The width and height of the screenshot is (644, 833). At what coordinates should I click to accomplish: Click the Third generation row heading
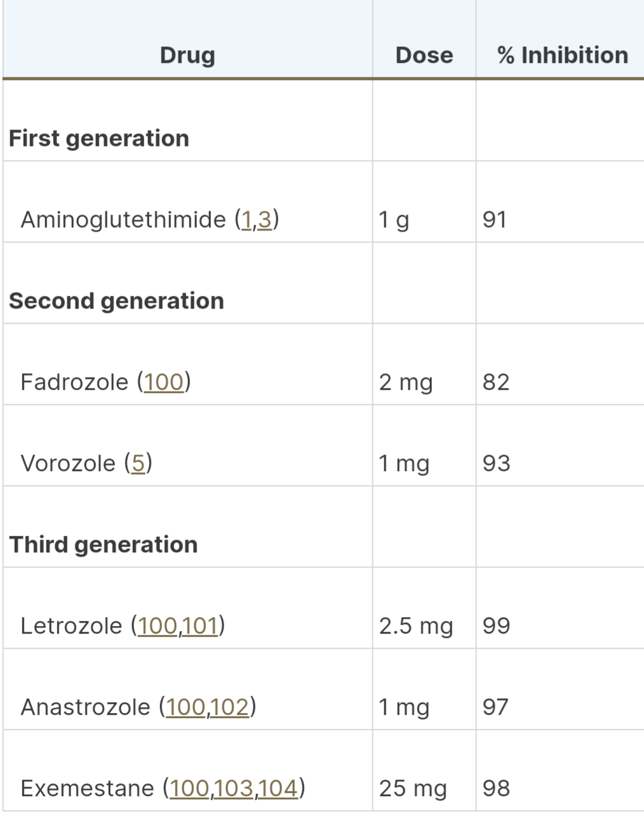pyautogui.click(x=104, y=545)
